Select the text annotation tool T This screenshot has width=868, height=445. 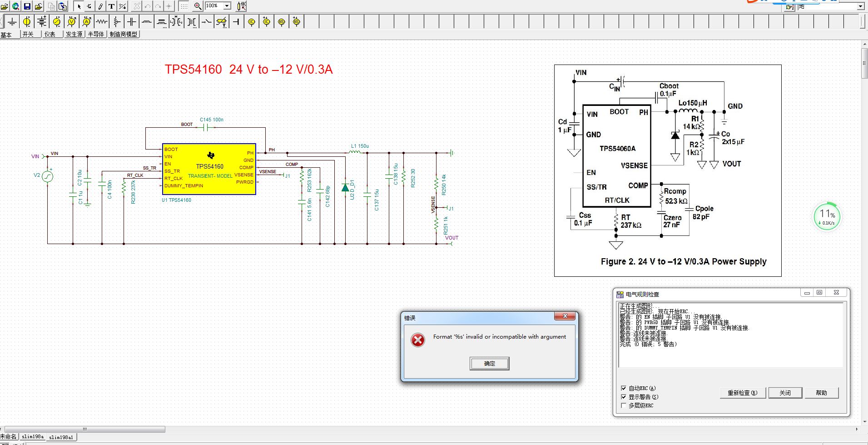point(111,6)
